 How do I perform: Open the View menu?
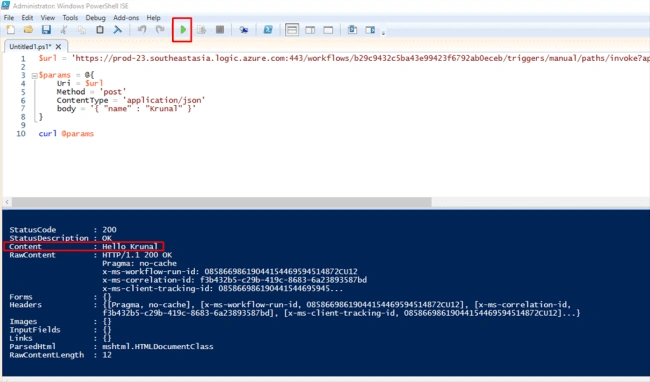[48, 18]
